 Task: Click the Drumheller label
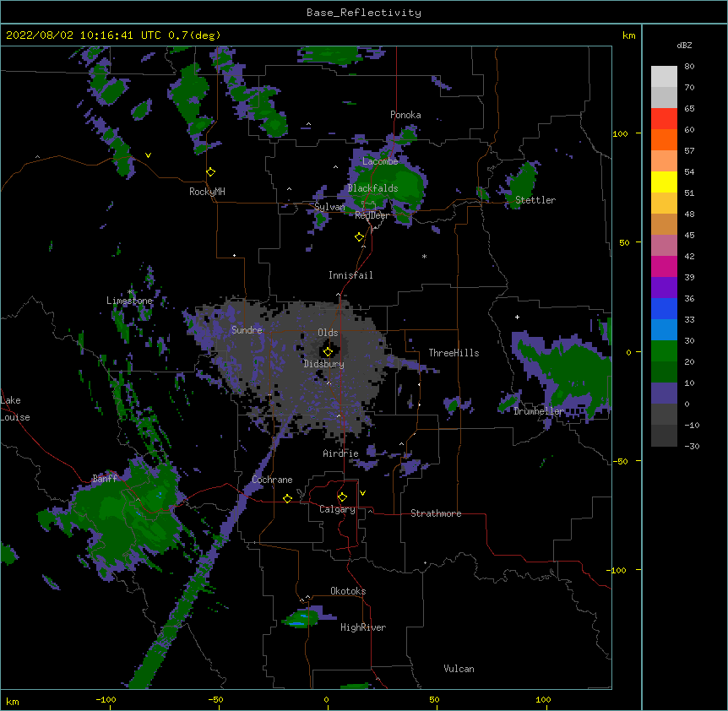(x=539, y=411)
